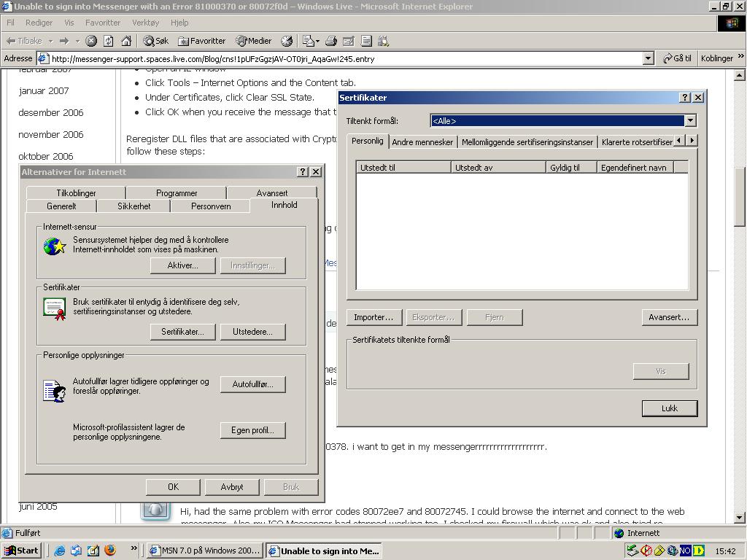Switch to the Tilkoblinger tab
Screen dimensions: 747x560
point(76,192)
